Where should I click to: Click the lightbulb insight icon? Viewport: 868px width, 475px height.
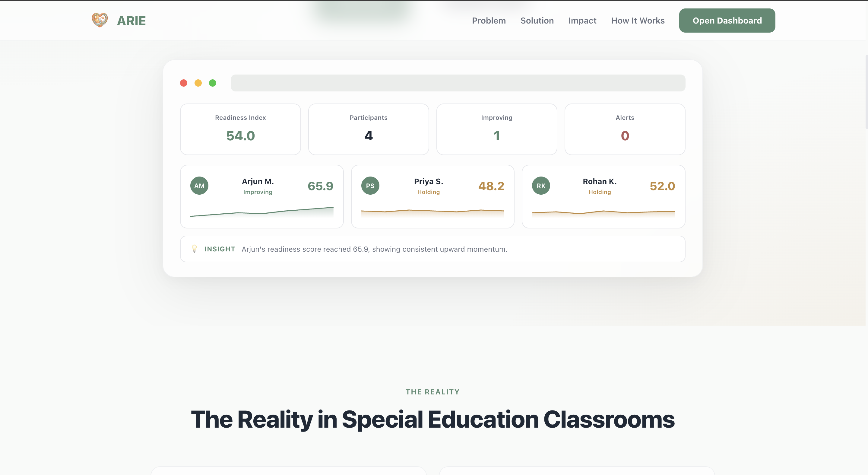[195, 249]
